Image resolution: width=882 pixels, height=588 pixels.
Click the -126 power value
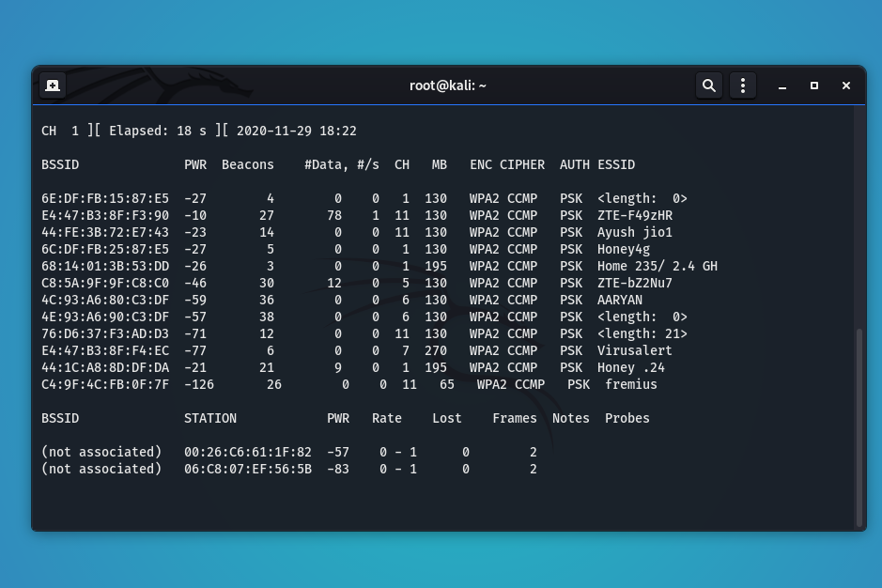(x=199, y=385)
